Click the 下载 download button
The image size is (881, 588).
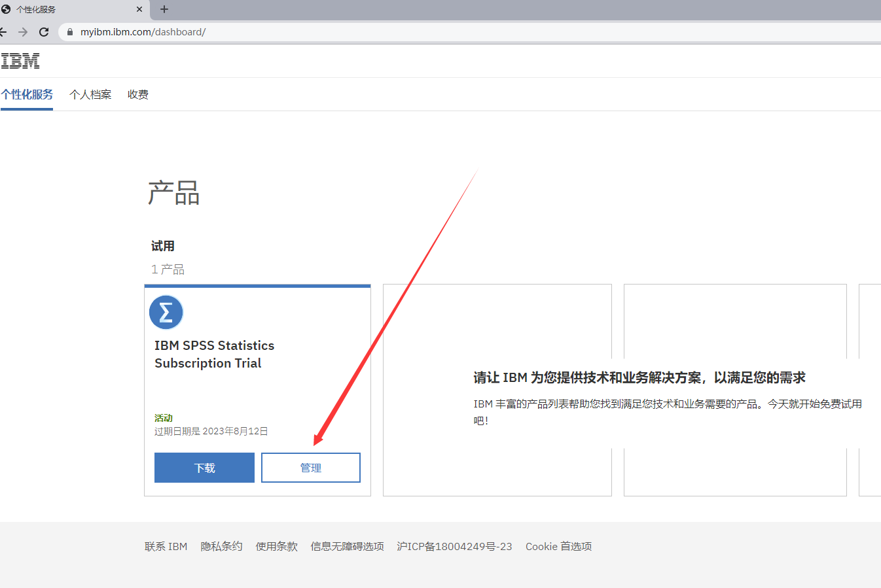point(204,467)
